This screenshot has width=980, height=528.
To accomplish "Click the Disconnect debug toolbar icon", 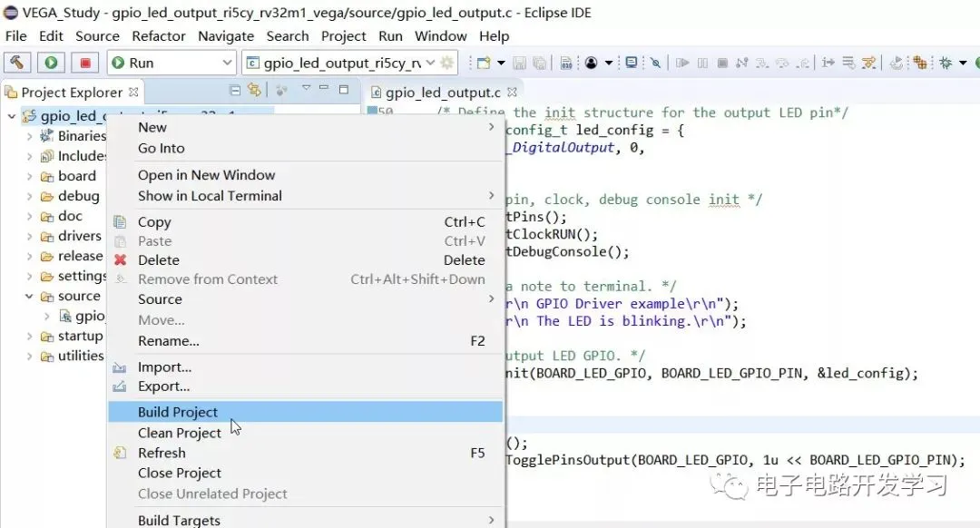I will click(742, 63).
